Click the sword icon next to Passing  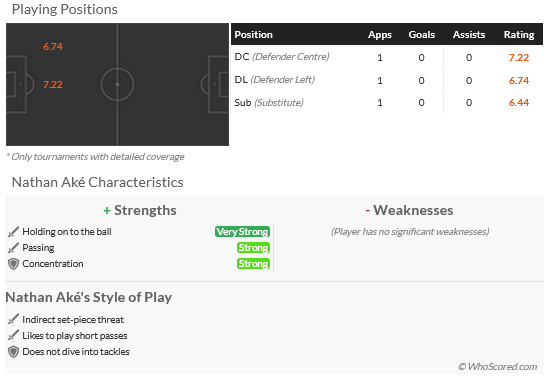(13, 248)
